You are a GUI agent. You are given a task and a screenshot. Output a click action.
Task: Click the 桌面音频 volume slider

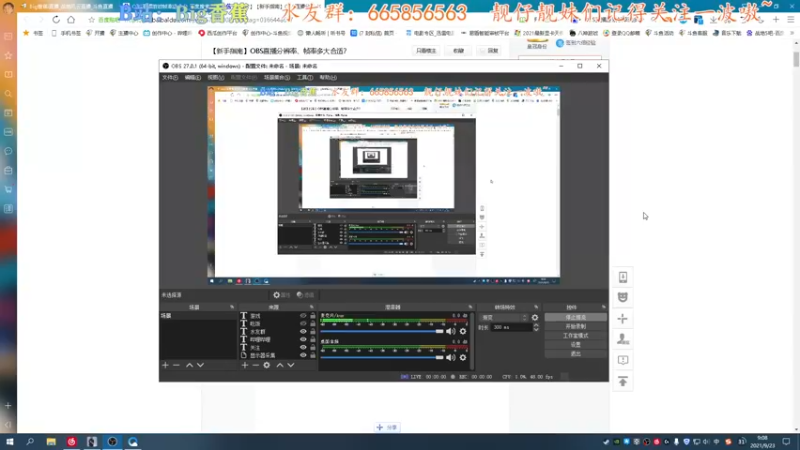click(x=382, y=358)
